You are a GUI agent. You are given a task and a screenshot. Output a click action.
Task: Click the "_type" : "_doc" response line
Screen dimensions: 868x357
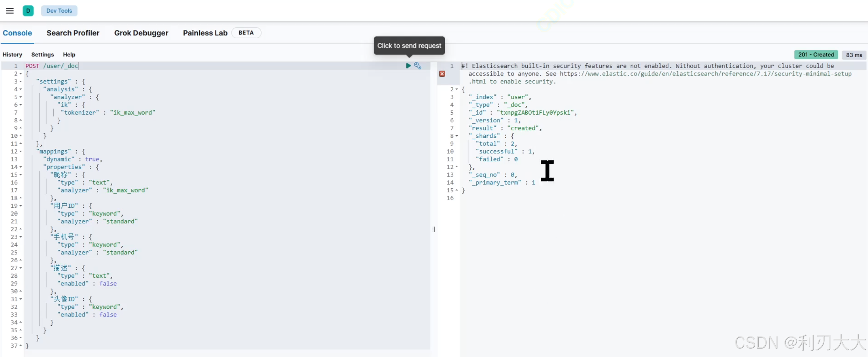click(498, 105)
